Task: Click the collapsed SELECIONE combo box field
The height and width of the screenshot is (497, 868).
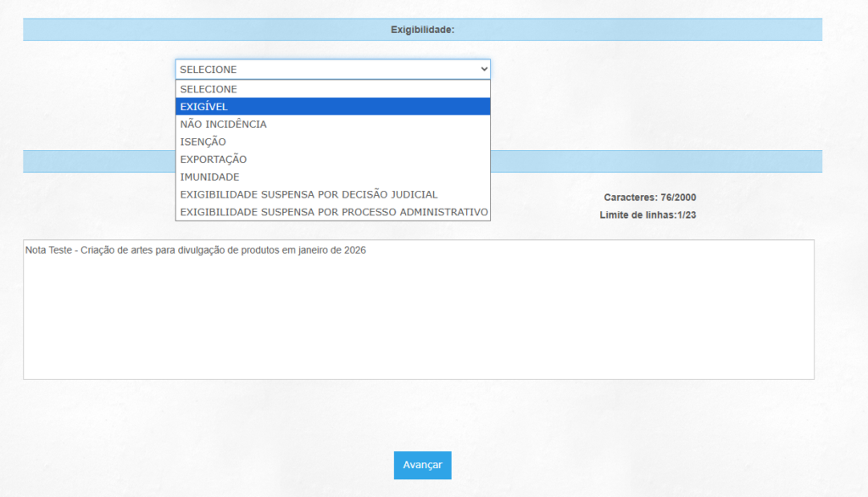Action: pyautogui.click(x=322, y=70)
